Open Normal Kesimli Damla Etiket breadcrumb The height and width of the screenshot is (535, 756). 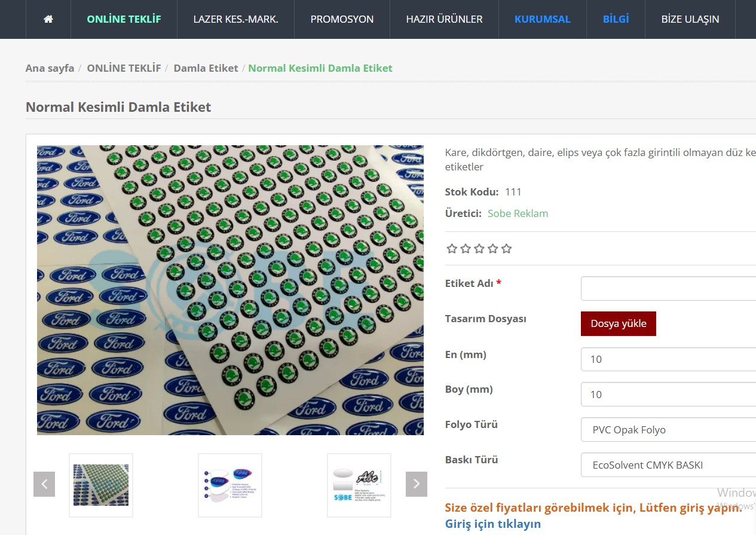click(x=320, y=68)
